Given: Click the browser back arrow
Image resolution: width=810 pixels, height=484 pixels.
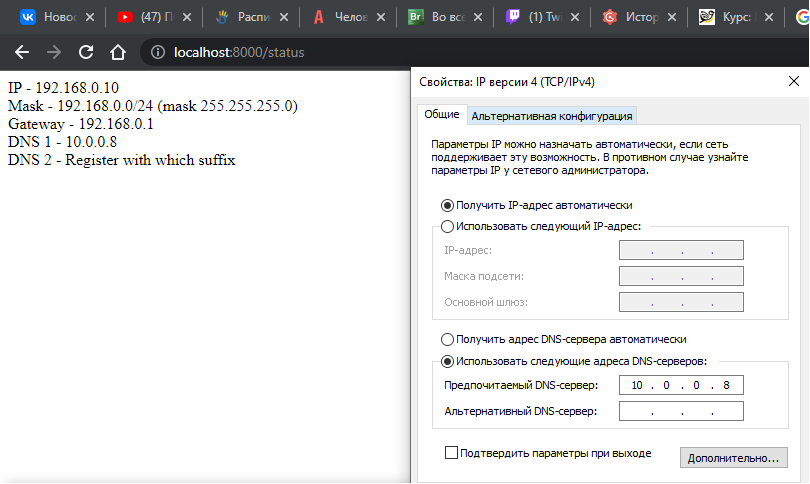Looking at the screenshot, I should point(22,52).
